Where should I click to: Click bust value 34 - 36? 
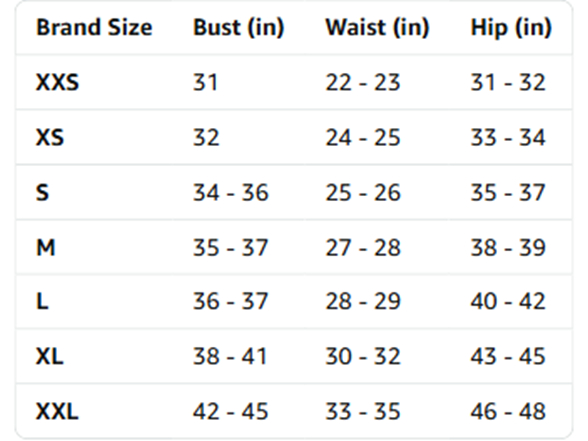coord(231,192)
